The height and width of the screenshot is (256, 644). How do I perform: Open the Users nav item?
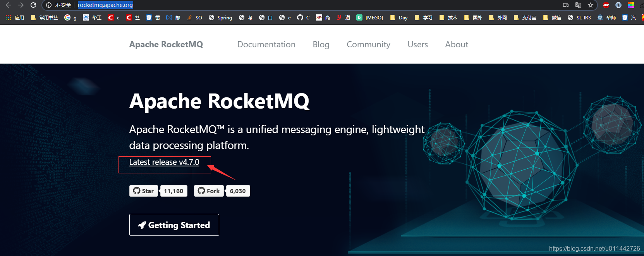point(418,44)
